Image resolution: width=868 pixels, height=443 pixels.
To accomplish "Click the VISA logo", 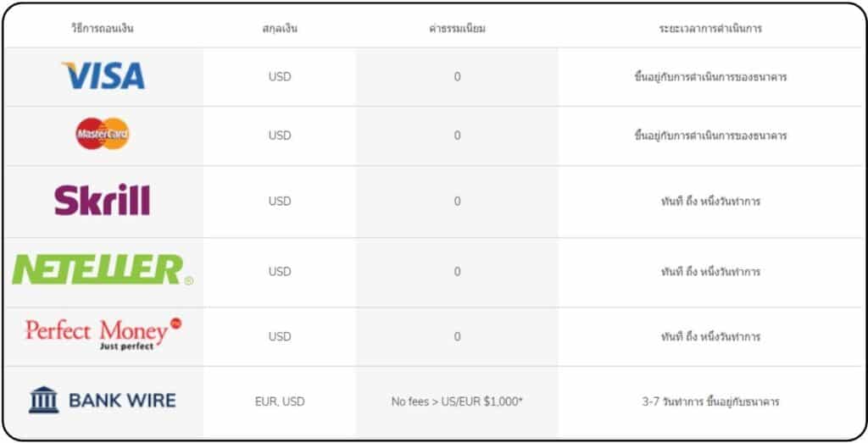I will click(103, 75).
